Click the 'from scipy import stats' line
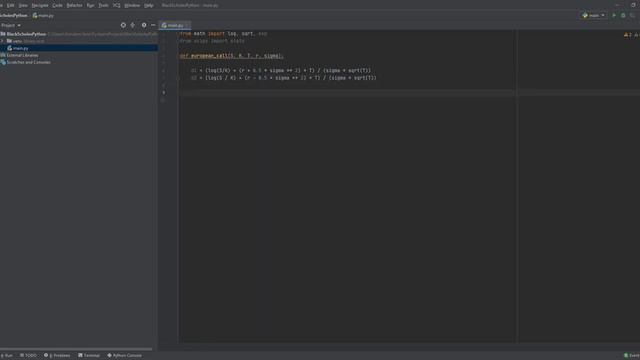The height and width of the screenshot is (360, 640). (212, 41)
